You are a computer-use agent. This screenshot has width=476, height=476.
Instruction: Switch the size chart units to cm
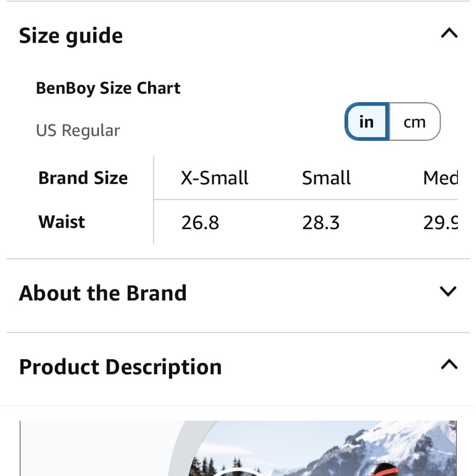pos(415,122)
